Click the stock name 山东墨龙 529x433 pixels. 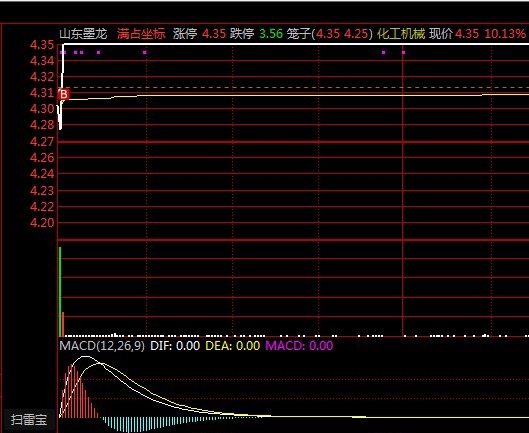(x=83, y=34)
